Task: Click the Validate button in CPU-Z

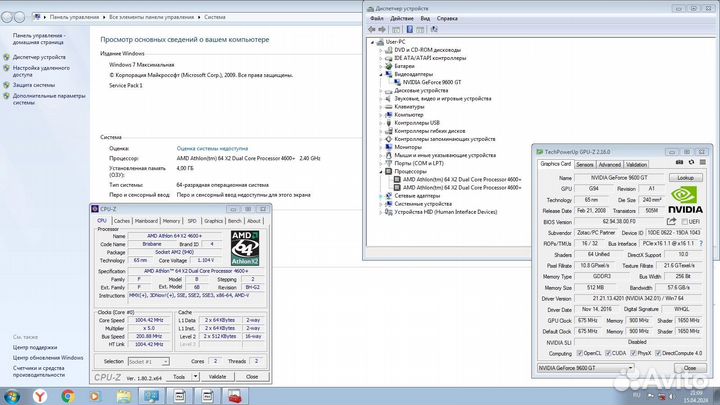Action: (x=217, y=377)
